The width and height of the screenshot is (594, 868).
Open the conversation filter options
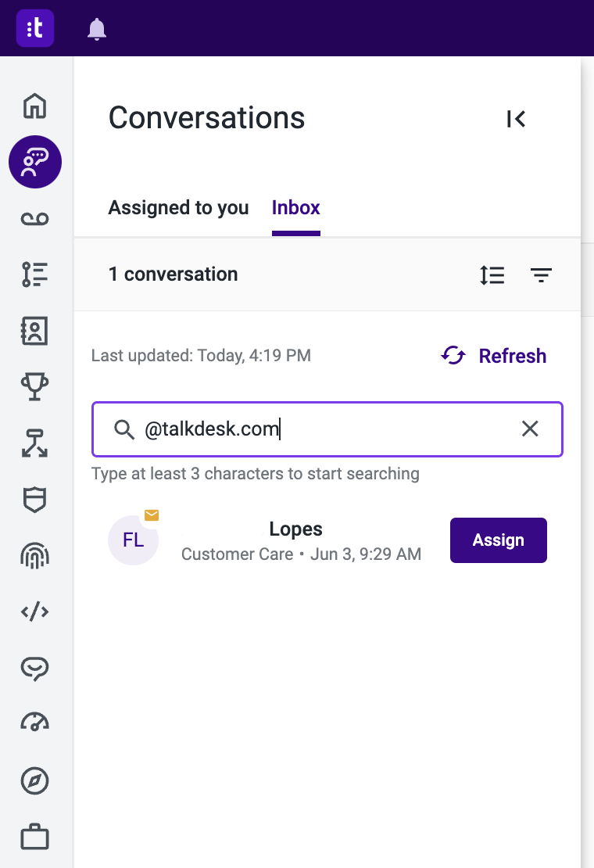(x=541, y=275)
